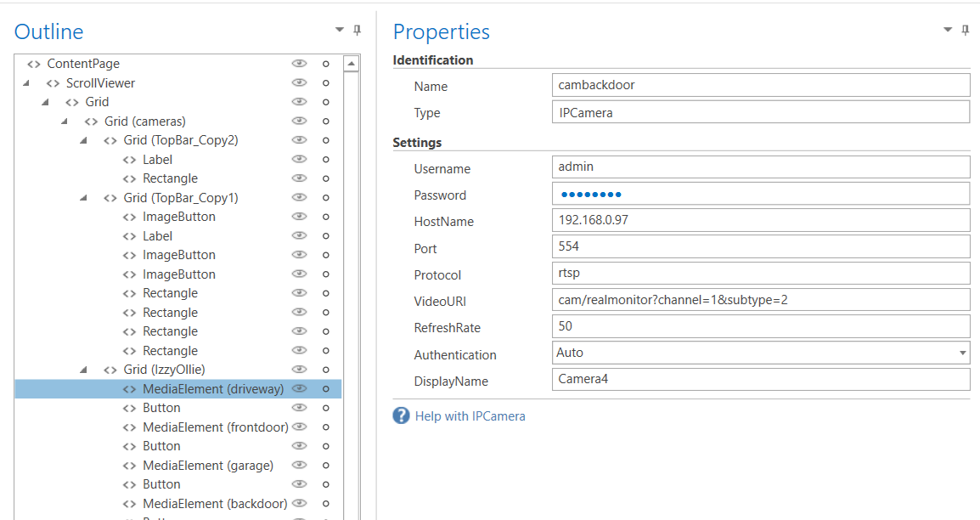The width and height of the screenshot is (980, 520).
Task: Toggle visibility eye for ContentPage
Action: click(300, 64)
